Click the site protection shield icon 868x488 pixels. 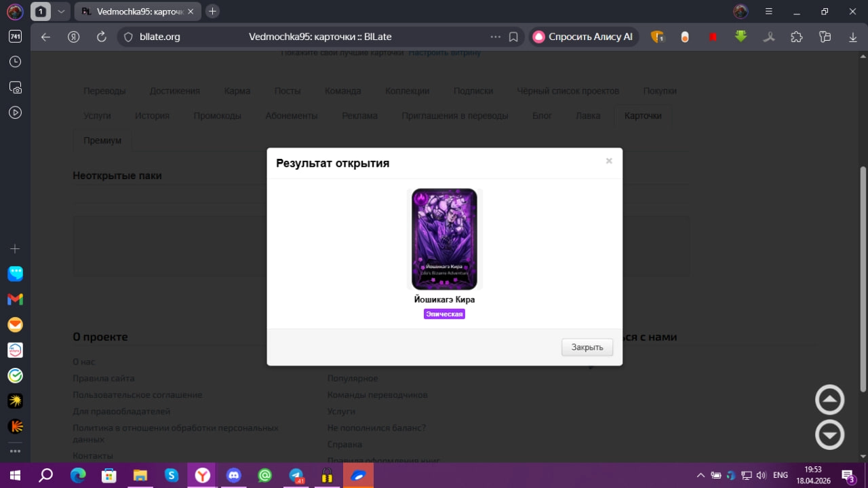click(129, 37)
